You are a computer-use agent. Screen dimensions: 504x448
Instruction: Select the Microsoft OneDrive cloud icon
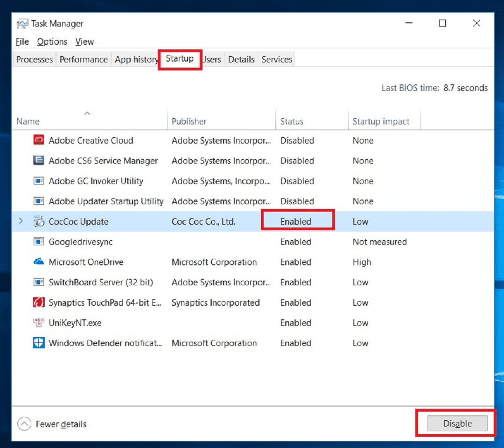[x=39, y=262]
